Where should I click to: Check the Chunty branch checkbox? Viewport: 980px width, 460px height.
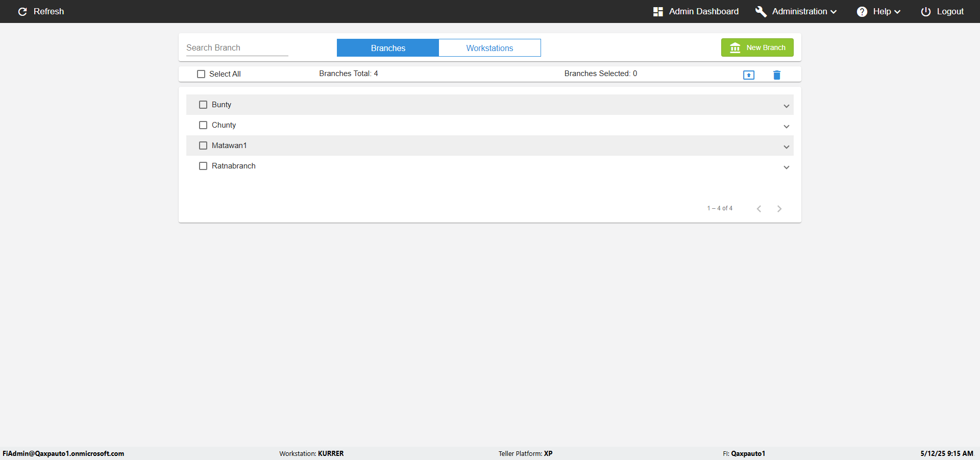pos(203,125)
